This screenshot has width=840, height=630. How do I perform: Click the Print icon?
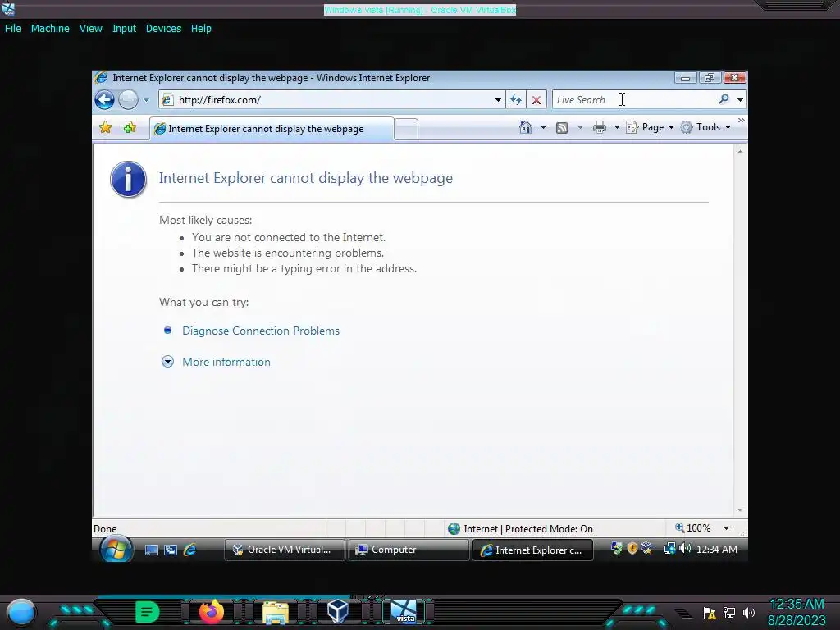pyautogui.click(x=600, y=127)
